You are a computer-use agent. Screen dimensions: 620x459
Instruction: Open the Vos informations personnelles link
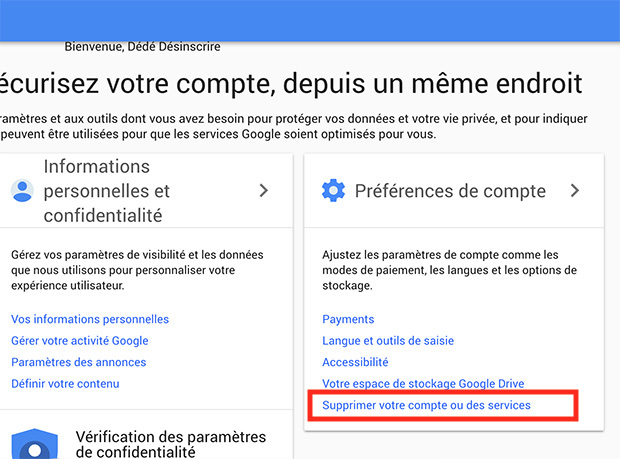90,319
